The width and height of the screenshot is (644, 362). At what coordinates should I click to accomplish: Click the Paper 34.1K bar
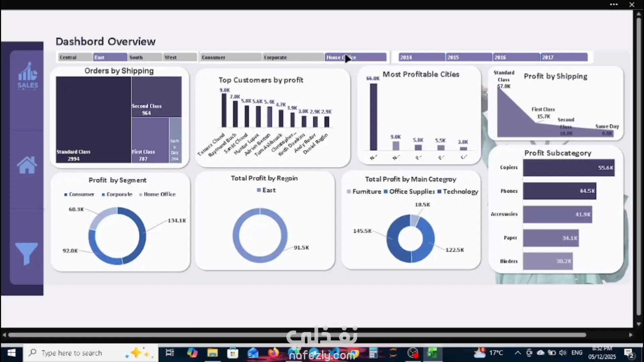(x=551, y=238)
